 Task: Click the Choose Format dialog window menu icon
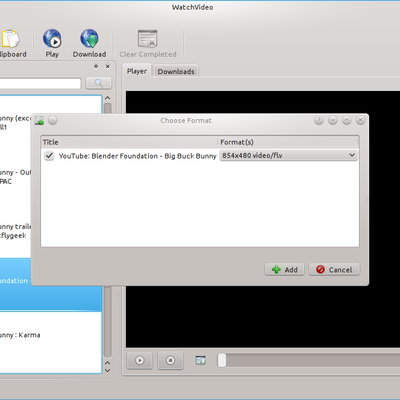(39, 120)
